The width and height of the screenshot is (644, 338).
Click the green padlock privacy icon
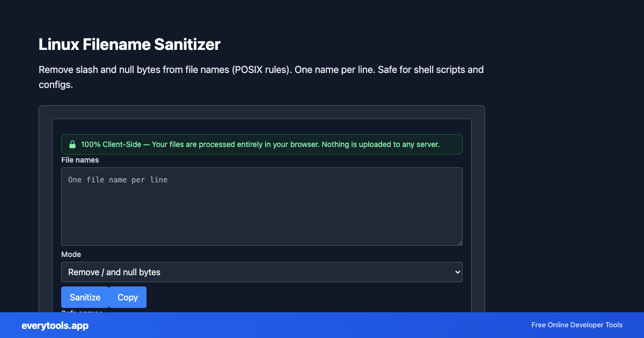tap(72, 144)
